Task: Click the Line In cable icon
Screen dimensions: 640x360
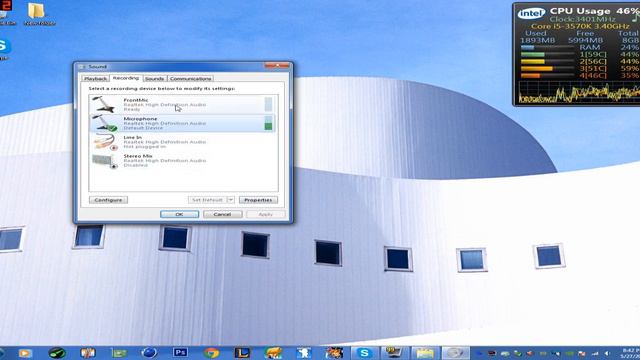Action: pos(105,142)
